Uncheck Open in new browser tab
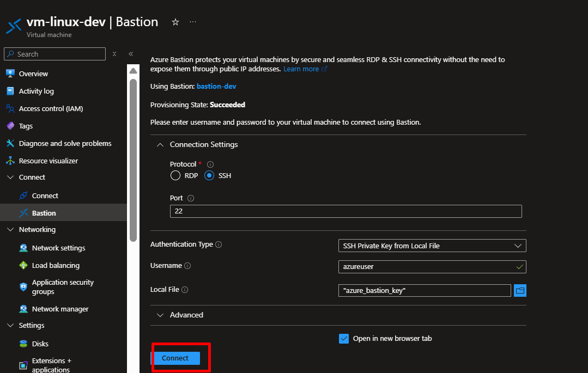Image resolution: width=588 pixels, height=373 pixels. 344,339
